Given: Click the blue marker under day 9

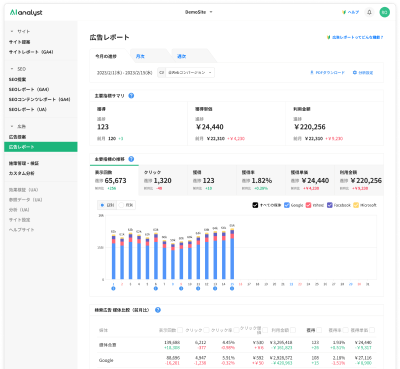Looking at the screenshot, I should (181, 288).
